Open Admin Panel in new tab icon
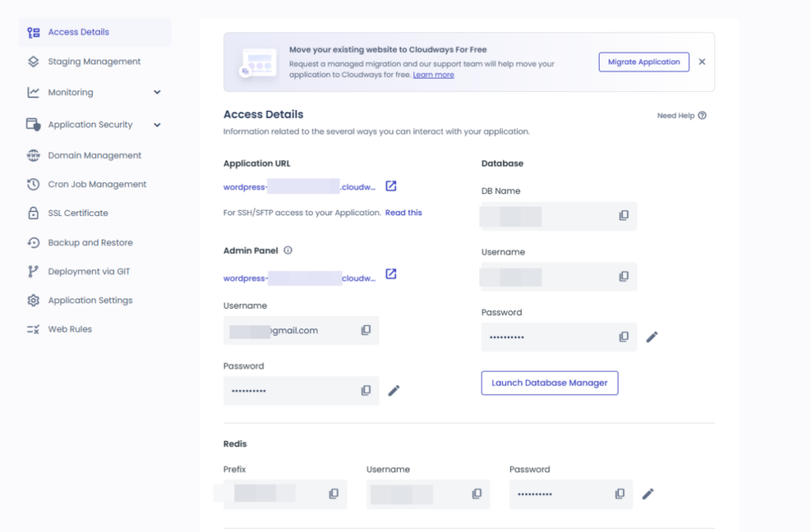Screen dimensions: 811x532 click(x=391, y=274)
